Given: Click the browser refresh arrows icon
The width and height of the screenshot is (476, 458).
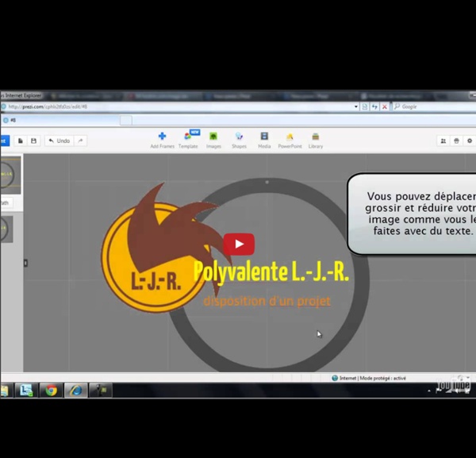Looking at the screenshot, I should 374,106.
